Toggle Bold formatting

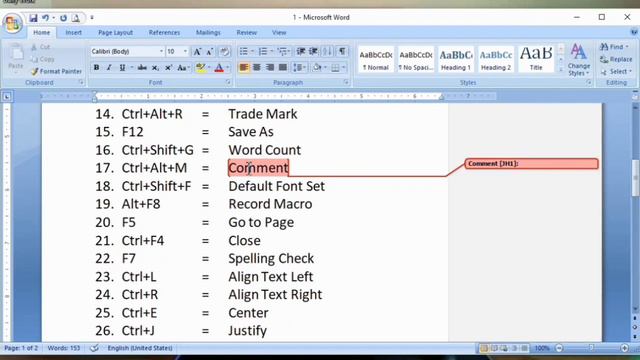(x=96, y=68)
